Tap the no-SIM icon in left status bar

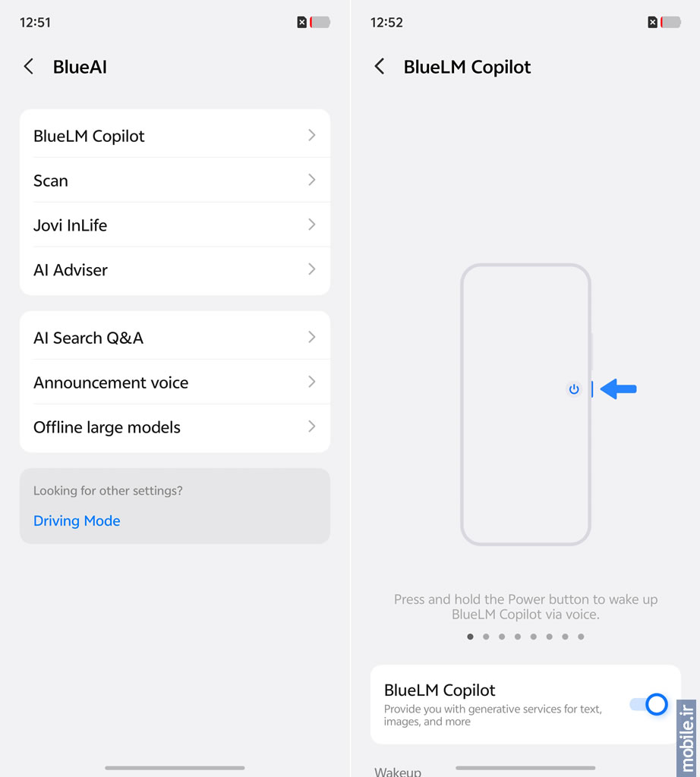pos(302,23)
